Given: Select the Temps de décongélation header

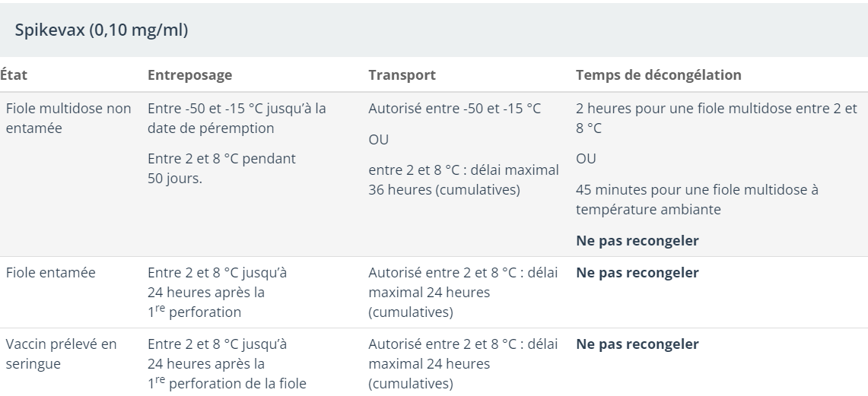Looking at the screenshot, I should pos(659,75).
